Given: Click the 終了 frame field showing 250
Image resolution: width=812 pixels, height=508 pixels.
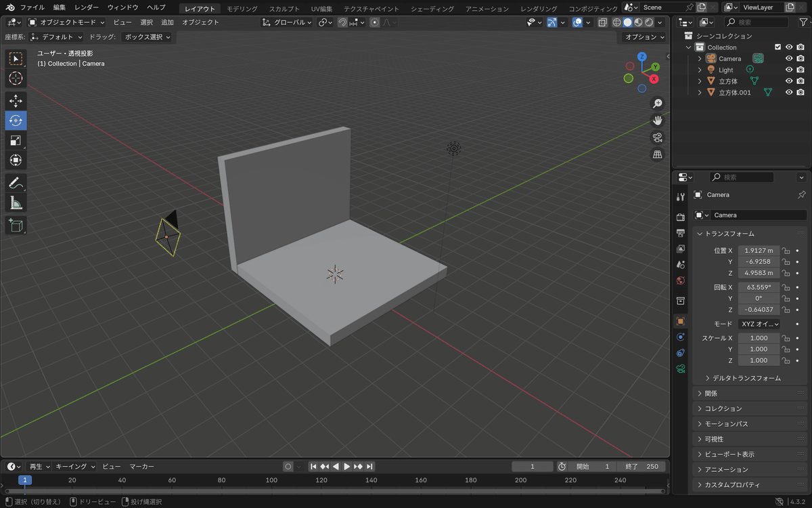Looking at the screenshot, I should [x=642, y=467].
